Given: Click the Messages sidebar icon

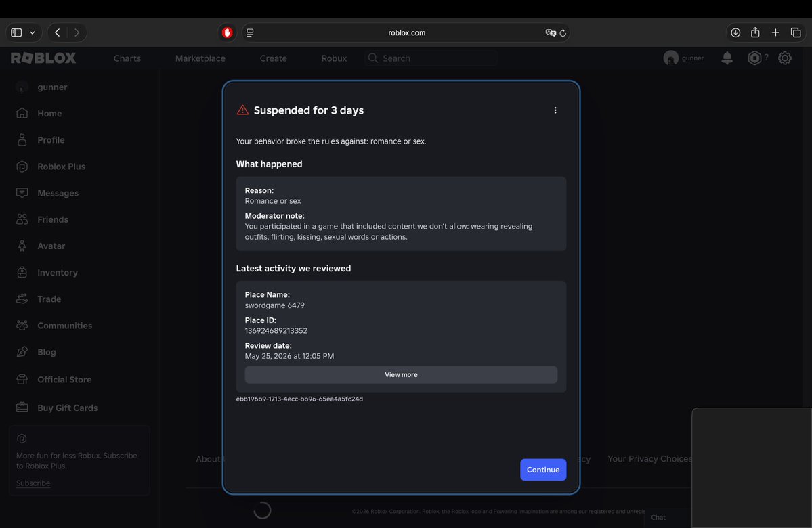Looking at the screenshot, I should pyautogui.click(x=22, y=192).
